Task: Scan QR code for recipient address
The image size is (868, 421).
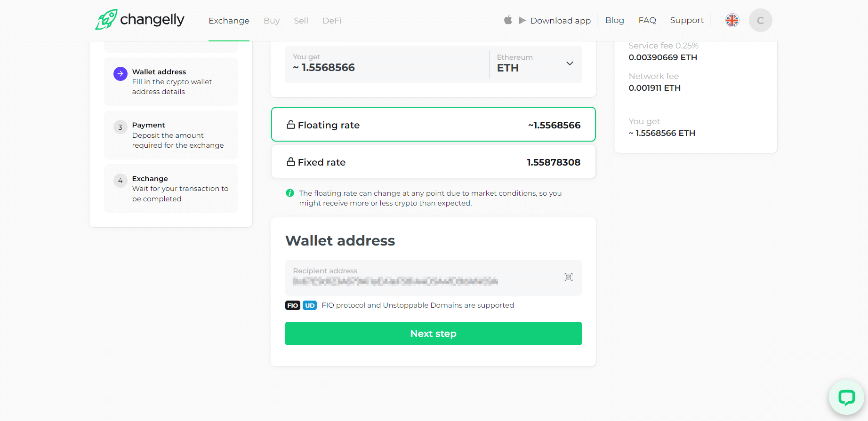Action: point(569,277)
